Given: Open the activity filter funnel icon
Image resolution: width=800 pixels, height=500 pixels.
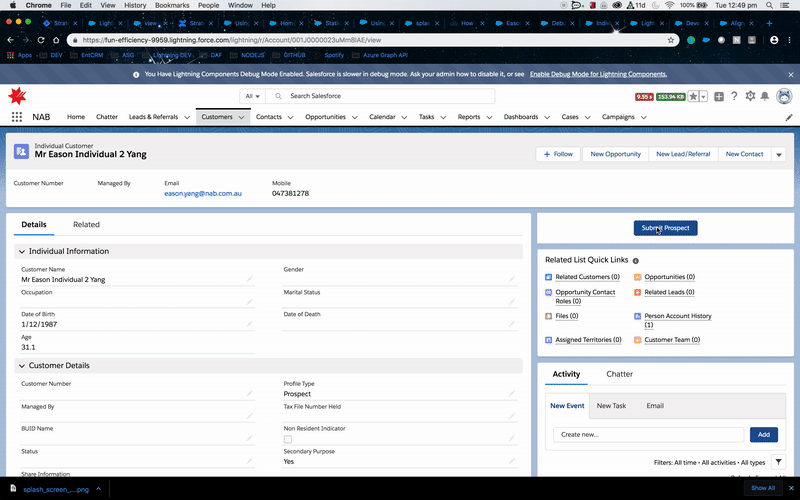Looking at the screenshot, I should coord(778,462).
